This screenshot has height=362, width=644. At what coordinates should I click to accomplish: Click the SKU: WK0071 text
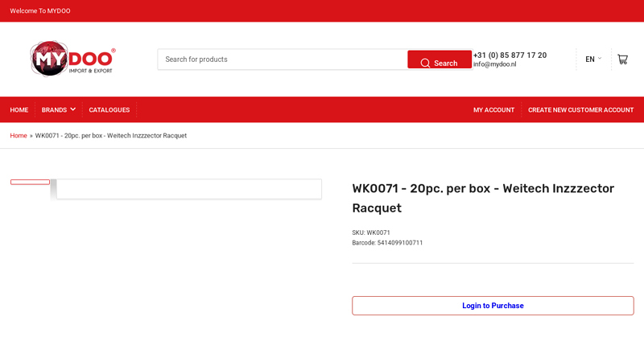pos(371,232)
